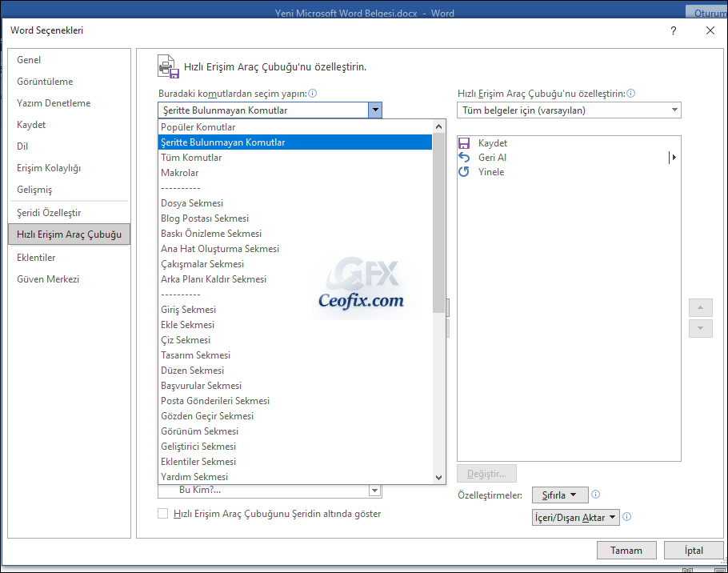The height and width of the screenshot is (573, 728).
Task: Select Popüler Komutlar from the list
Action: [295, 127]
